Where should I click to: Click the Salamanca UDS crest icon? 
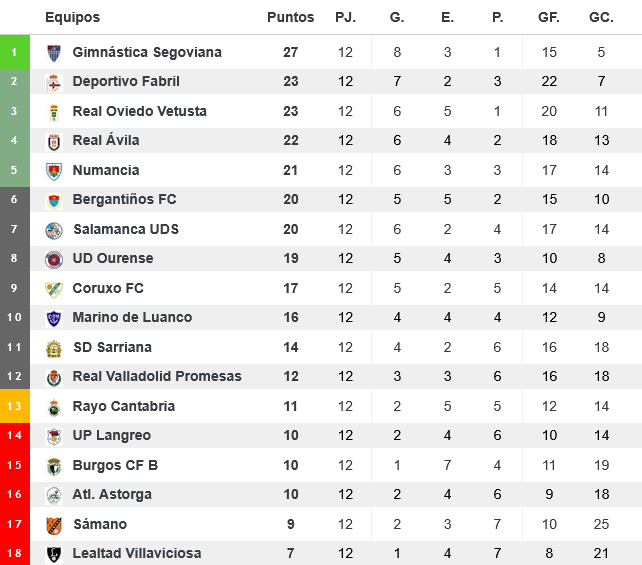tap(54, 230)
